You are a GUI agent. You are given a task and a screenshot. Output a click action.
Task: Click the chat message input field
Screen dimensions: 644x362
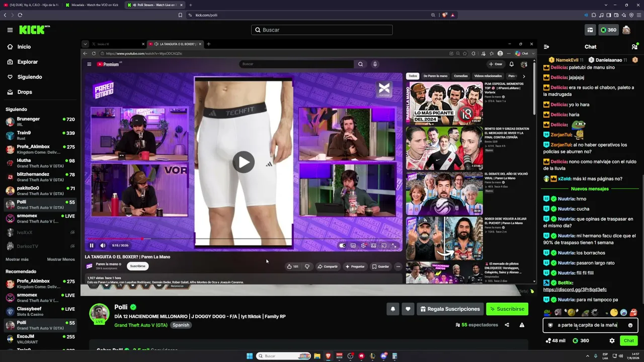(x=590, y=325)
